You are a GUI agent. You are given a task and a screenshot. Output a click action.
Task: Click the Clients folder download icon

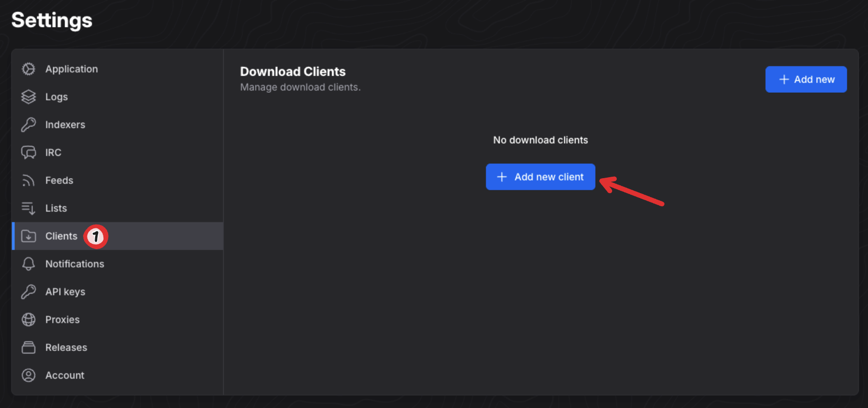(x=28, y=236)
